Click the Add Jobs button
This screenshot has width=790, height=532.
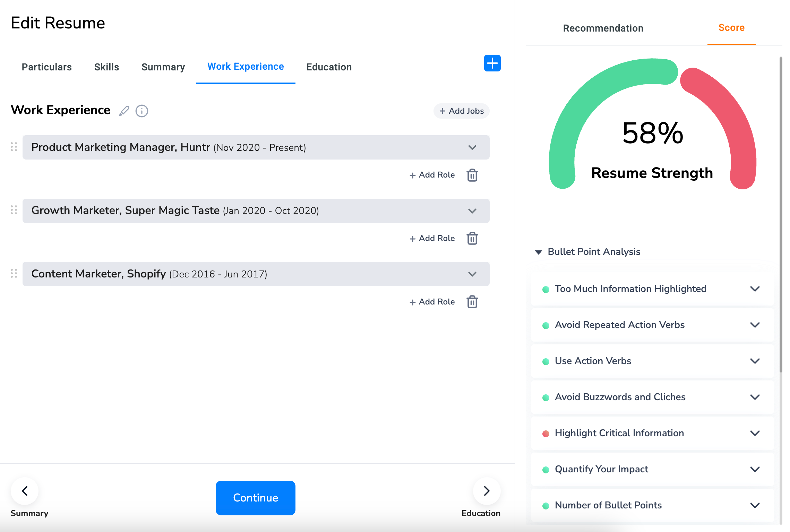(x=461, y=111)
